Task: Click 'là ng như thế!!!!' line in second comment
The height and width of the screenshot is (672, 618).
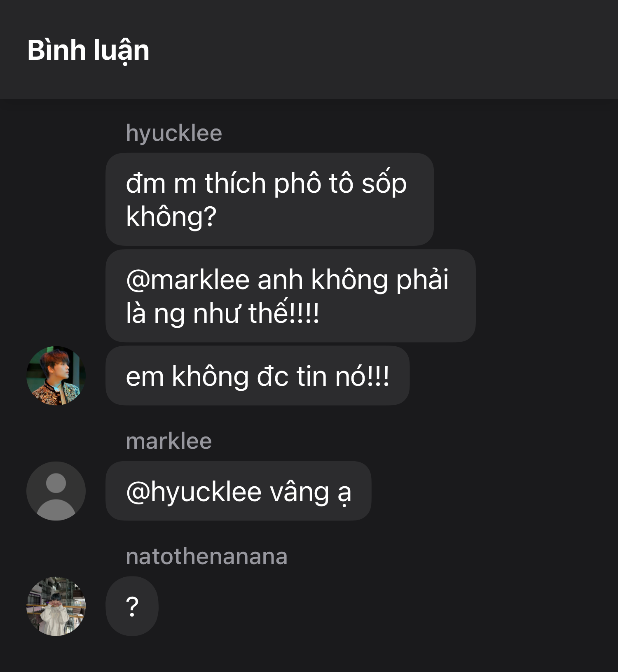Action: pos(222,313)
